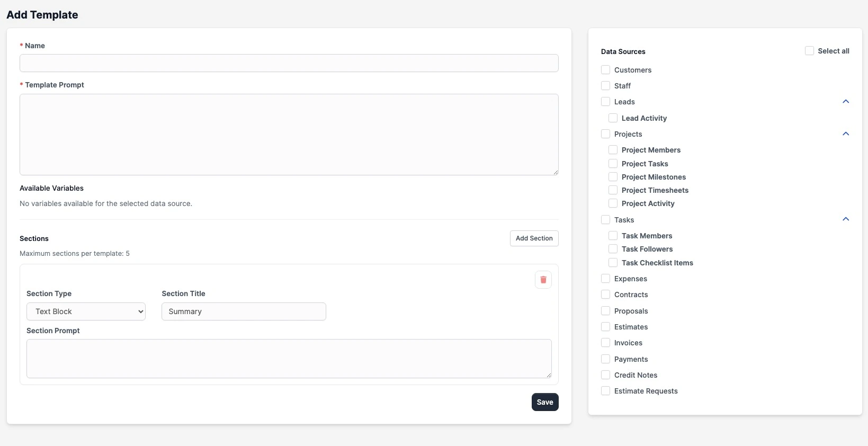Click the 'Available Variables' label

[x=51, y=188]
